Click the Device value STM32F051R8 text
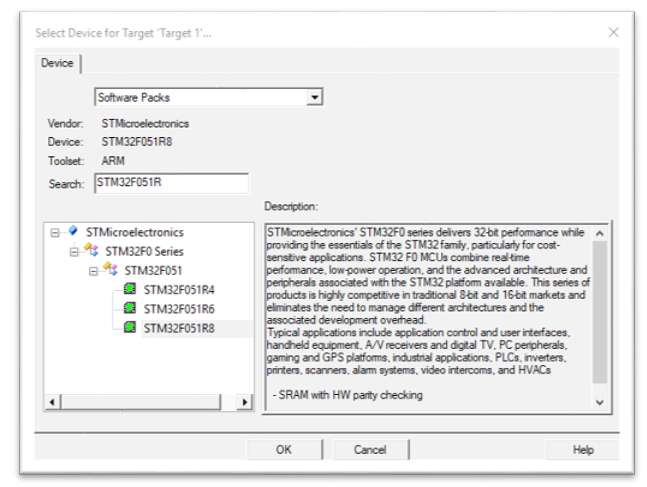The image size is (647, 487). pos(137,142)
